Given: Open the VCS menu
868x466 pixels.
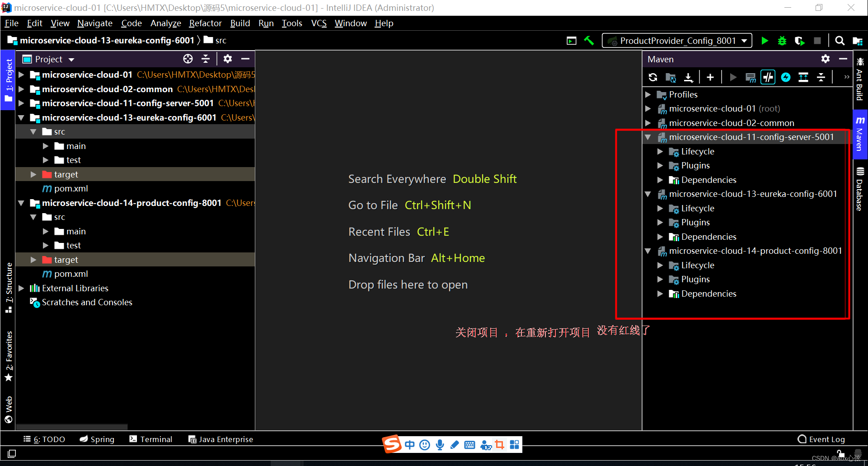Looking at the screenshot, I should point(319,23).
